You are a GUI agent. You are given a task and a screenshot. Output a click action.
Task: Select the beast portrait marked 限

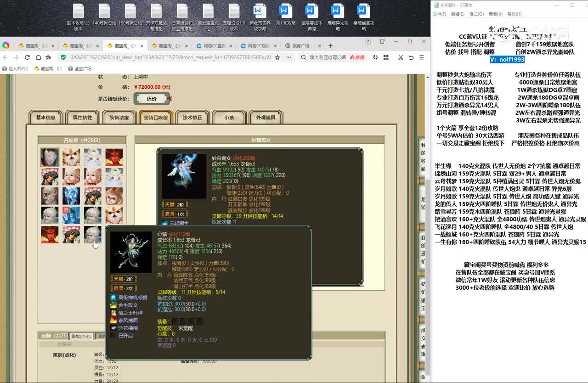point(71,215)
